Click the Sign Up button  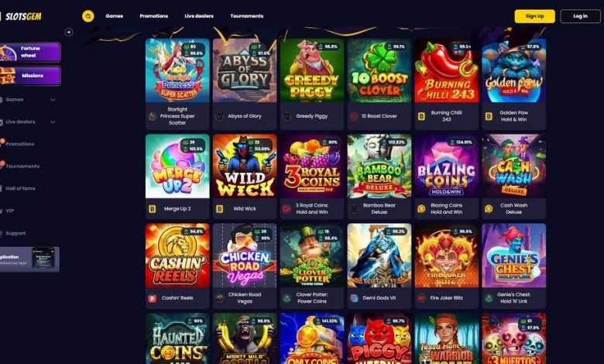[x=534, y=16]
